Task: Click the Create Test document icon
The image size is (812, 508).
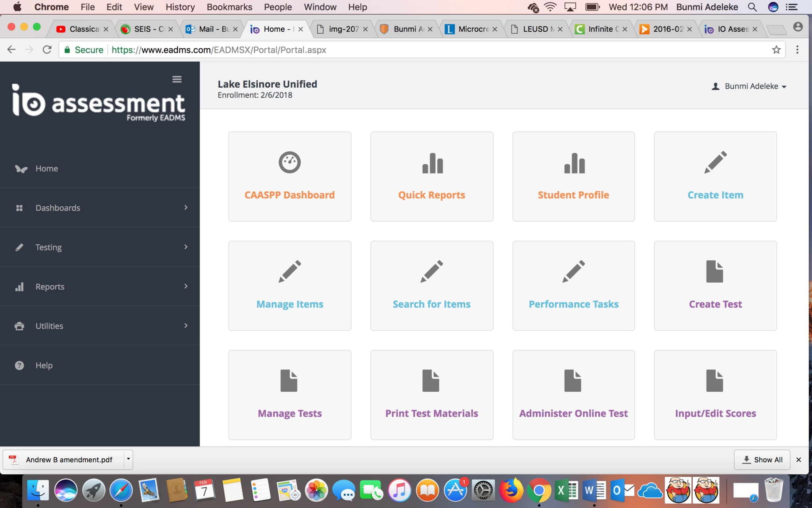Action: (714, 271)
